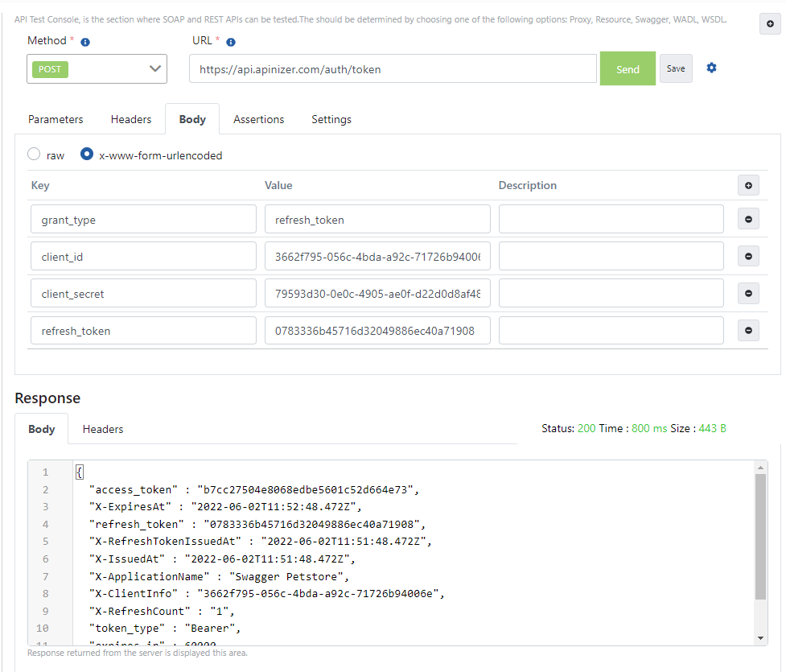Image resolution: width=786 pixels, height=672 pixels.
Task: Click into the URL input field
Action: click(393, 69)
